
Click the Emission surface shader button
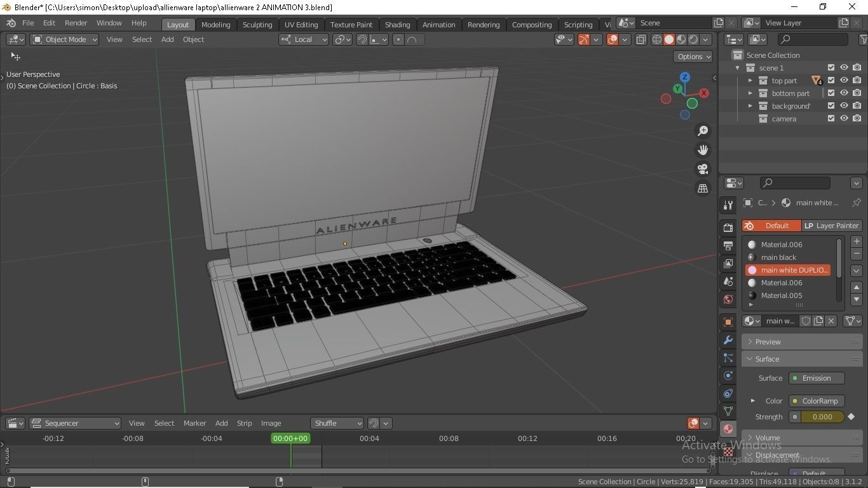[817, 378]
